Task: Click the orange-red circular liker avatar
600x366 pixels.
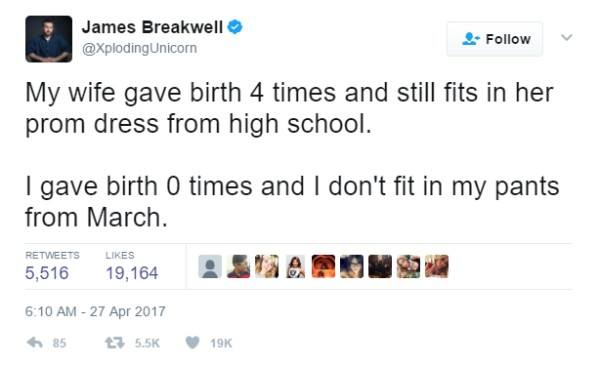Action: coord(323,266)
